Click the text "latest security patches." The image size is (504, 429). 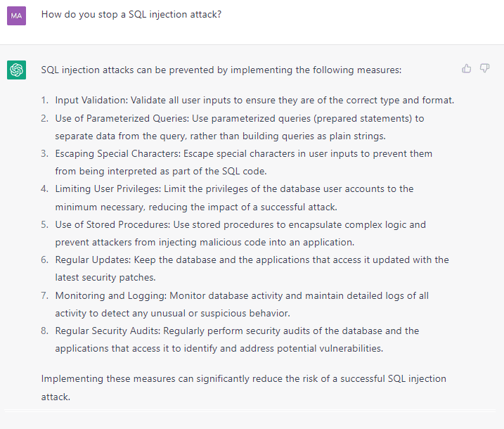point(105,277)
